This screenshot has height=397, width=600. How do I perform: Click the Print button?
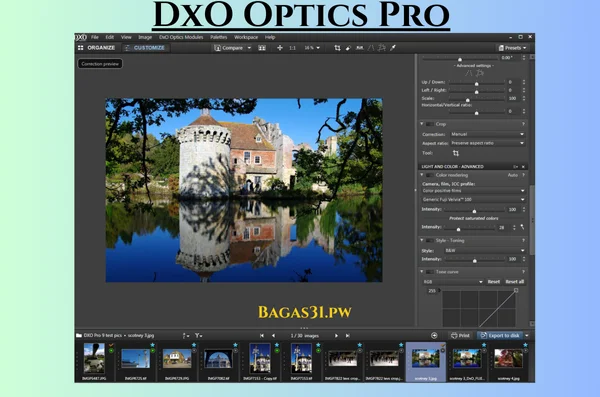coord(460,336)
